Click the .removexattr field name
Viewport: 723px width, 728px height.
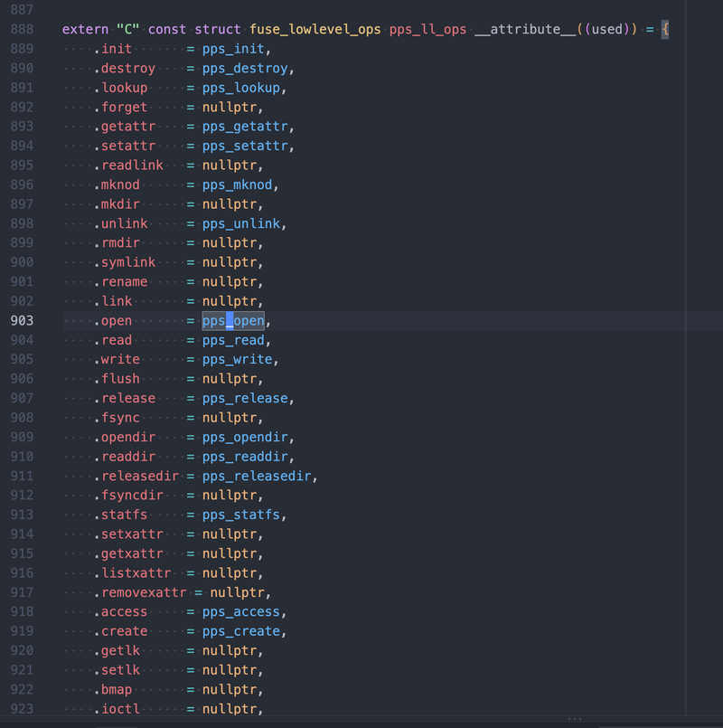click(140, 592)
